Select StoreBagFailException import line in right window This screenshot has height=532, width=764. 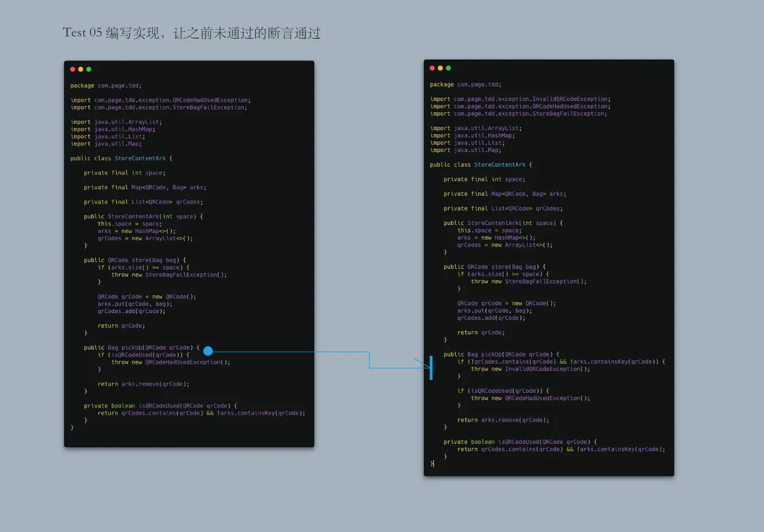tap(519, 114)
